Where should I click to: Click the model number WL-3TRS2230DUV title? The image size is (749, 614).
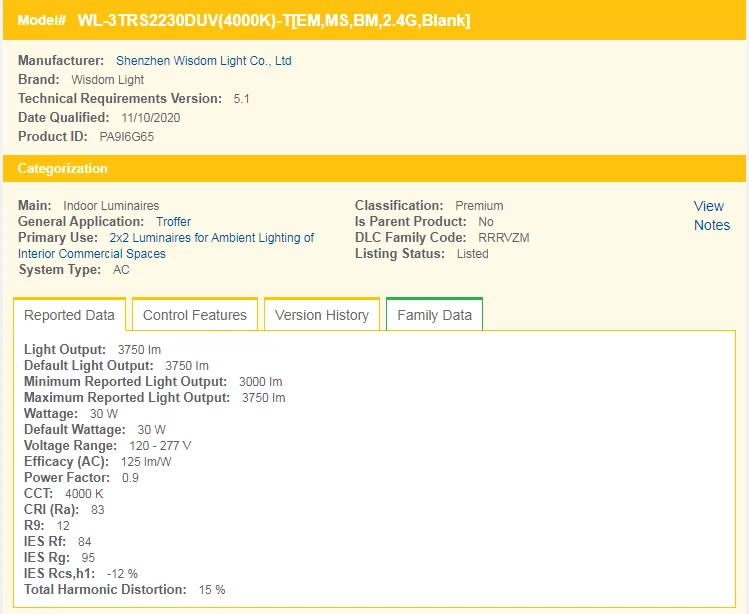[273, 20]
